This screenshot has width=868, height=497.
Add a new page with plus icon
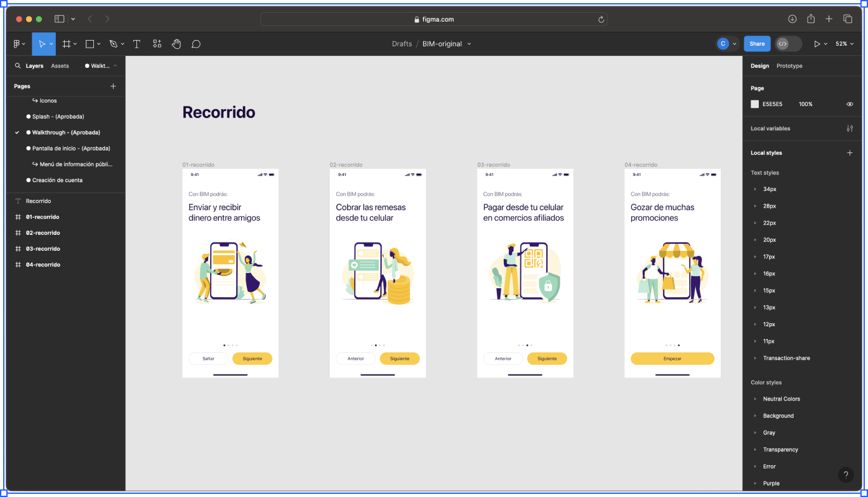[x=113, y=86]
